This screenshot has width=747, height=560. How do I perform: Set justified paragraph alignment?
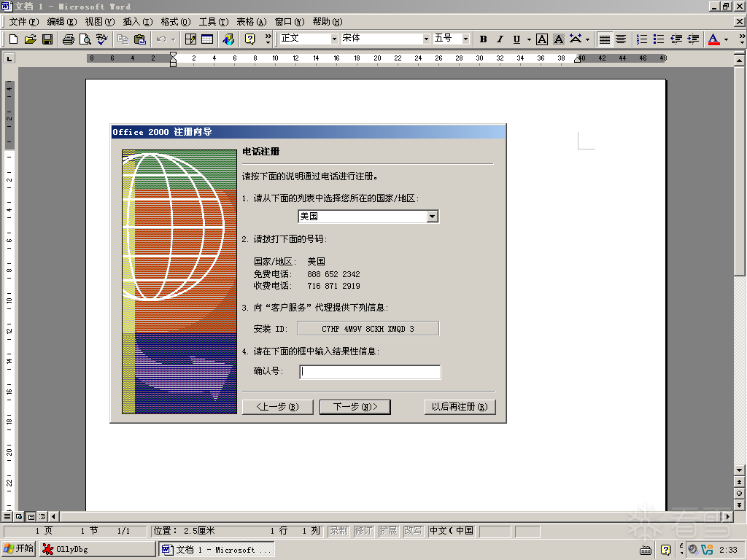pos(604,39)
